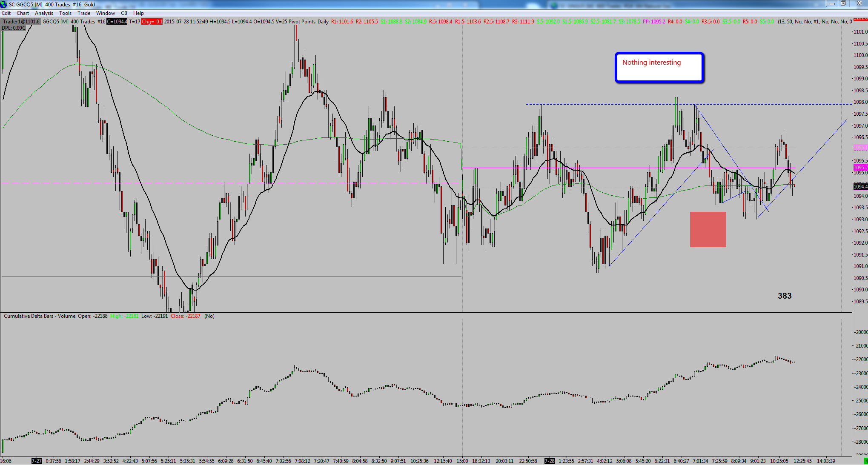
Task: Open the Chart menu
Action: 23,13
